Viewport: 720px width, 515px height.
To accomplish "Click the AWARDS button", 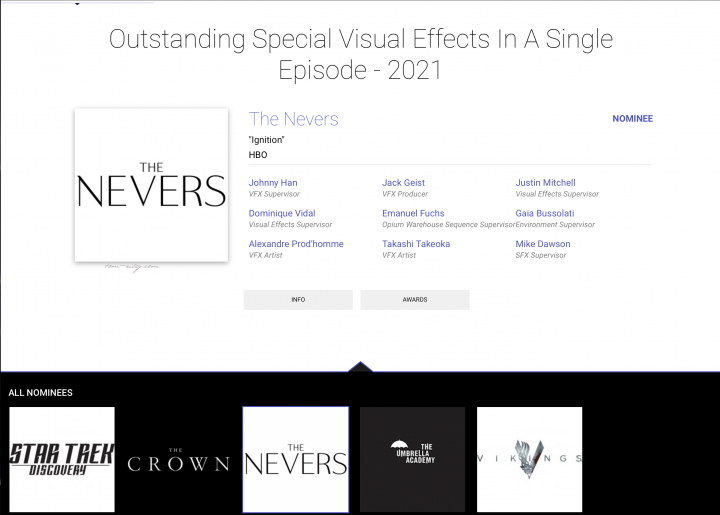I will tap(415, 300).
